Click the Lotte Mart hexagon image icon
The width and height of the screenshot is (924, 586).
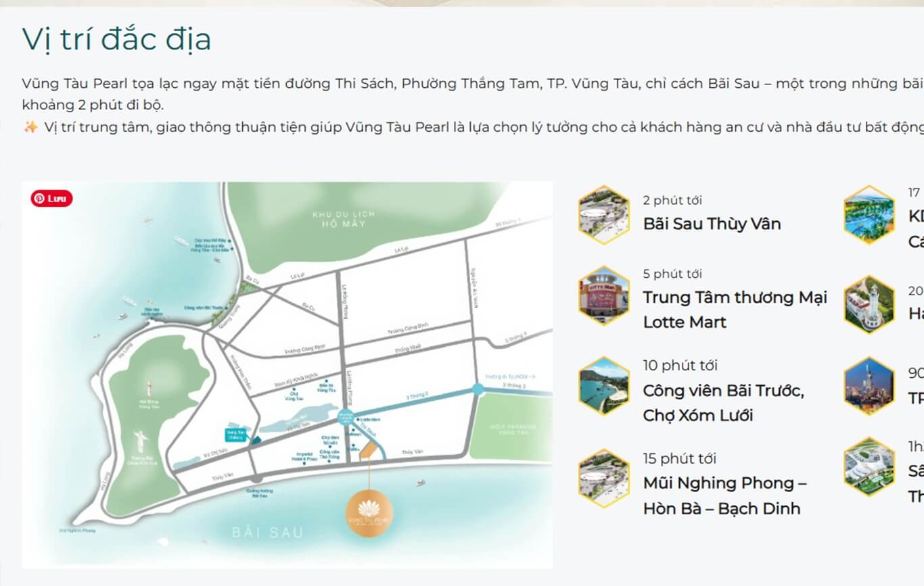coord(604,295)
